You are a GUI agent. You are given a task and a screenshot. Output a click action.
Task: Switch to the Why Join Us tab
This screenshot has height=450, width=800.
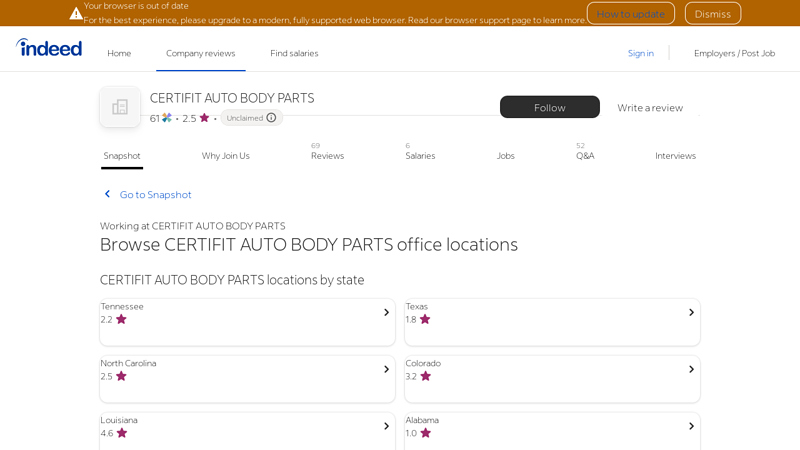pos(226,156)
